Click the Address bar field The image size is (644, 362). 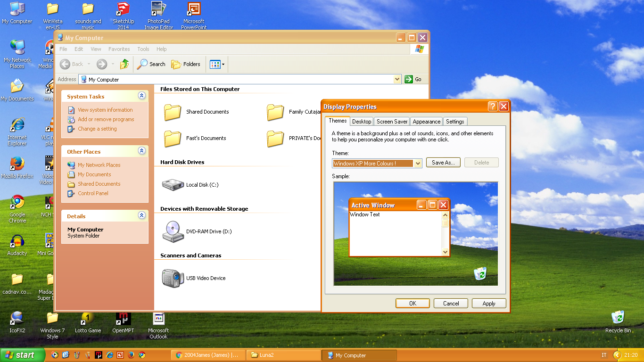pos(240,79)
